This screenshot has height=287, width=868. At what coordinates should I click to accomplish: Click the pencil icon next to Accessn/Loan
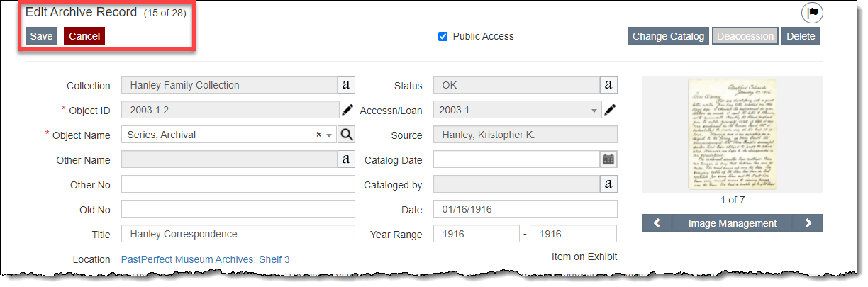tap(610, 110)
